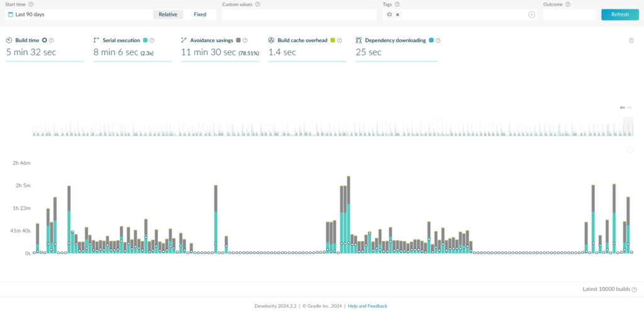Click the help icon next to Tags
The height and width of the screenshot is (311, 644).
pyautogui.click(x=397, y=4)
